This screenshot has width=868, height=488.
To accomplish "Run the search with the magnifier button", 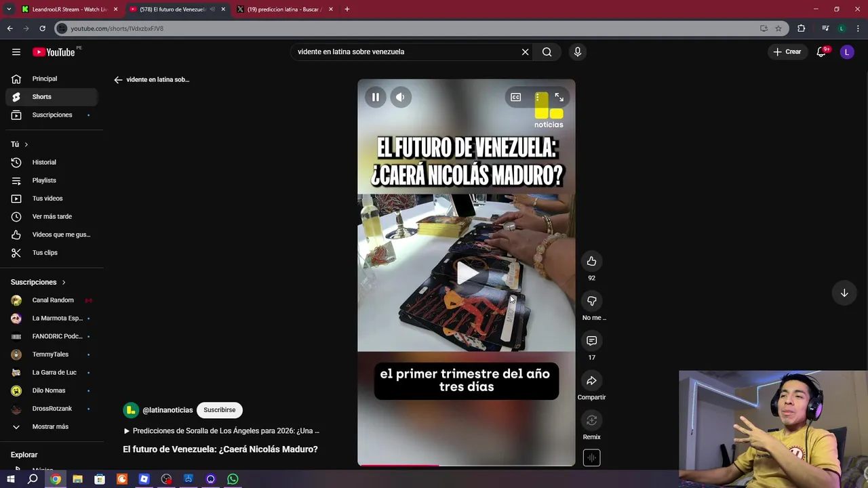I will [547, 52].
